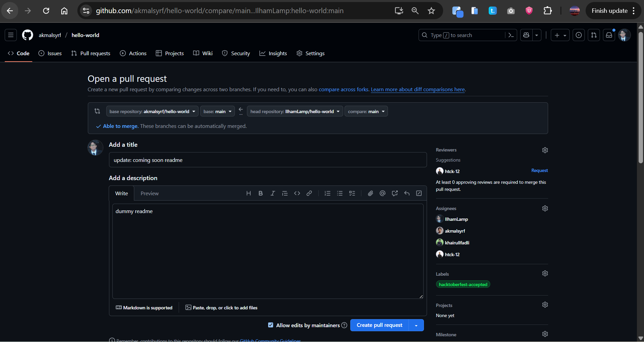Screen dimensions: 644x342
Task: Switch to the Preview tab
Action: point(149,194)
